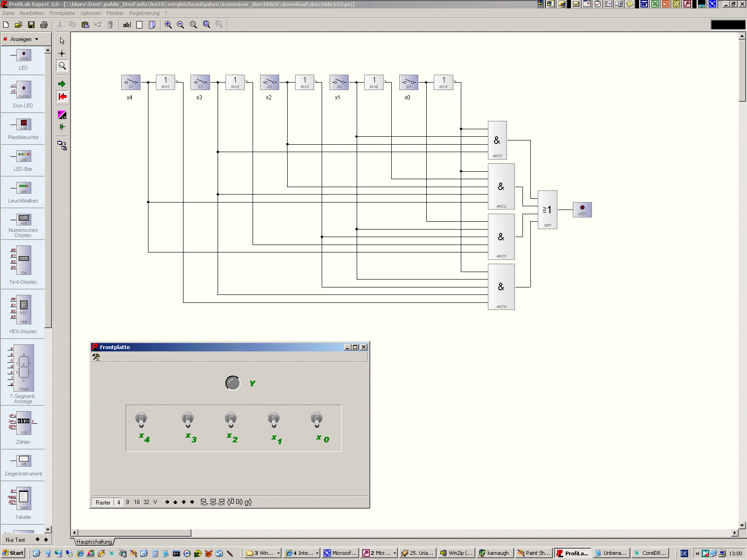Toggle the HI/LO logic level display
This screenshot has height=560, width=747.
pos(62,115)
